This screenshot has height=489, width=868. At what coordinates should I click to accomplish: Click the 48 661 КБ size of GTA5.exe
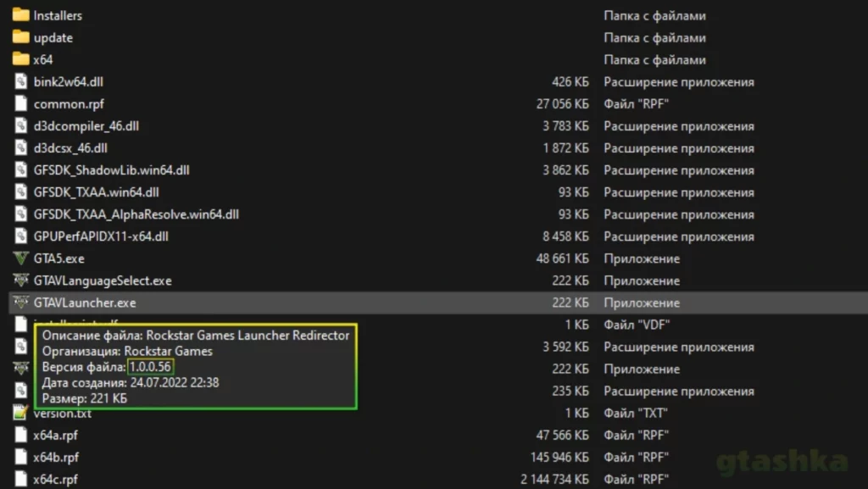563,258
